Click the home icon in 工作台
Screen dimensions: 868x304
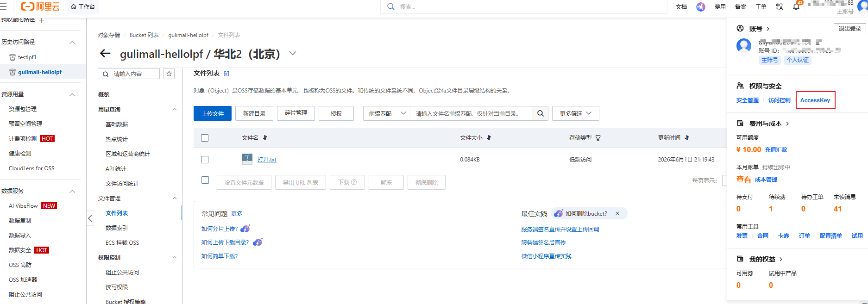coord(74,6)
